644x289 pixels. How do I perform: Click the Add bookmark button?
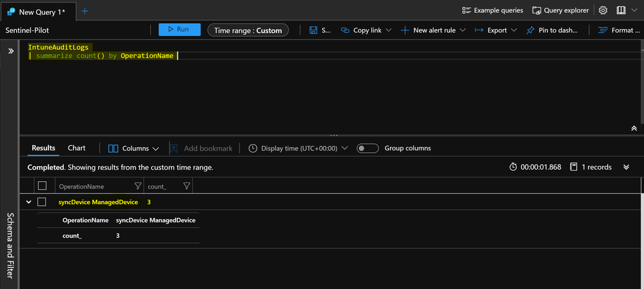pos(201,148)
